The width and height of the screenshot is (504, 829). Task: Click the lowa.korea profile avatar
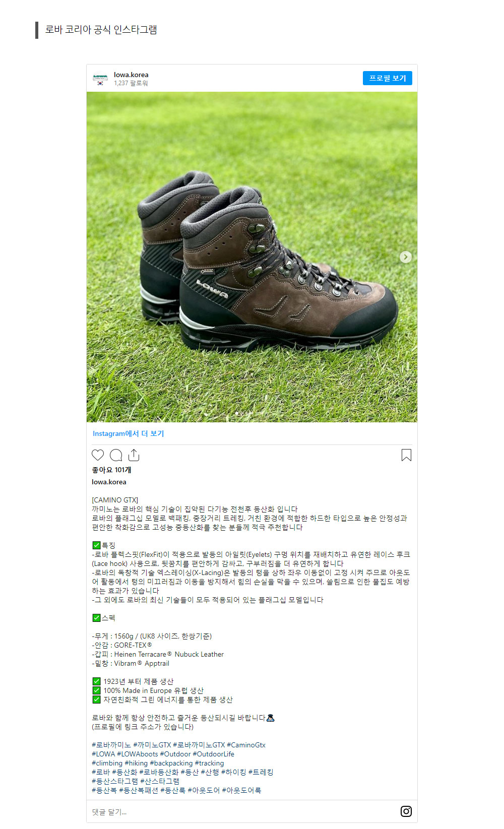pos(100,79)
